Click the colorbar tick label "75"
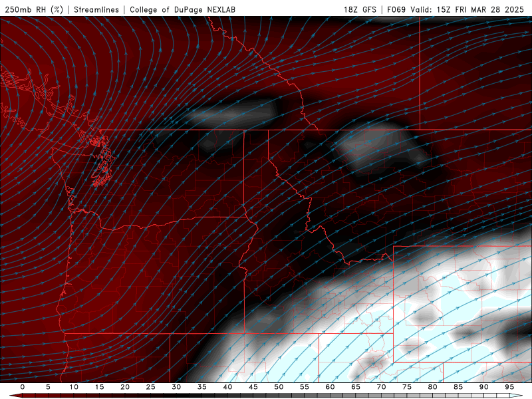 [x=407, y=387]
